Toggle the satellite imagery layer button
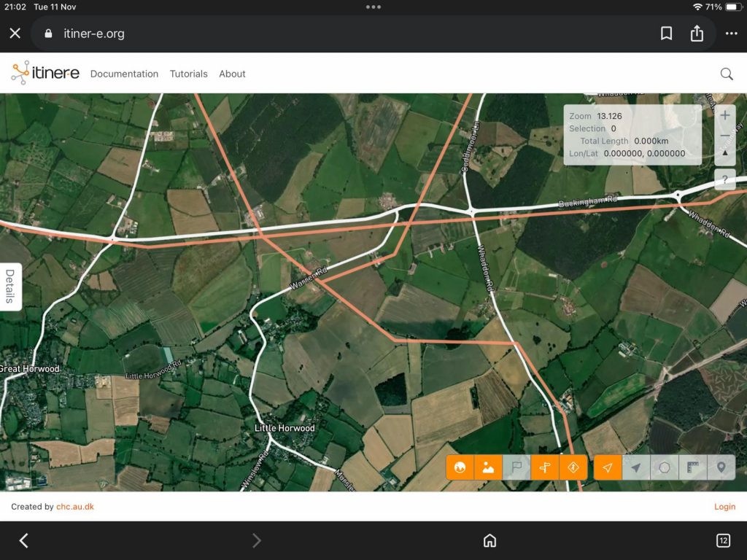The width and height of the screenshot is (747, 560). tap(488, 467)
